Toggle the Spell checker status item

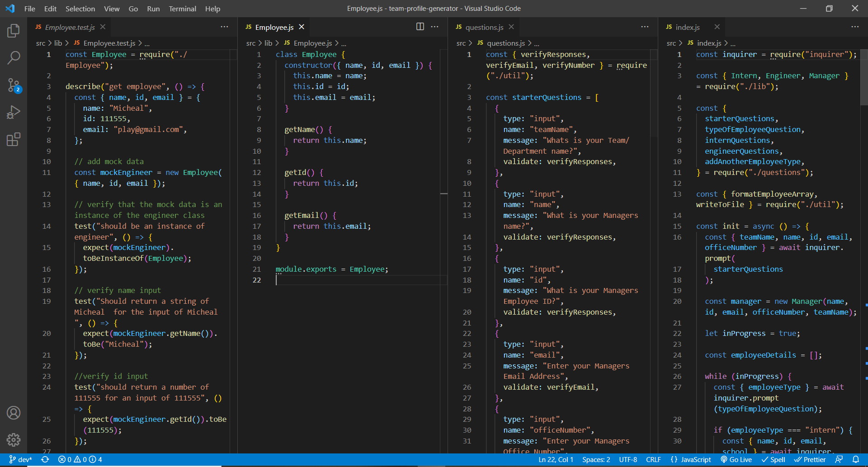773,459
